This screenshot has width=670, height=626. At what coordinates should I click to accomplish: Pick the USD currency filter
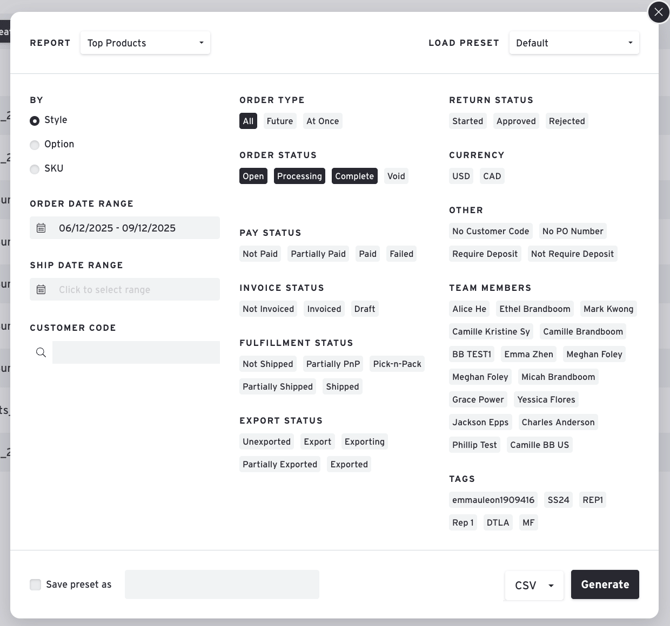pos(461,176)
